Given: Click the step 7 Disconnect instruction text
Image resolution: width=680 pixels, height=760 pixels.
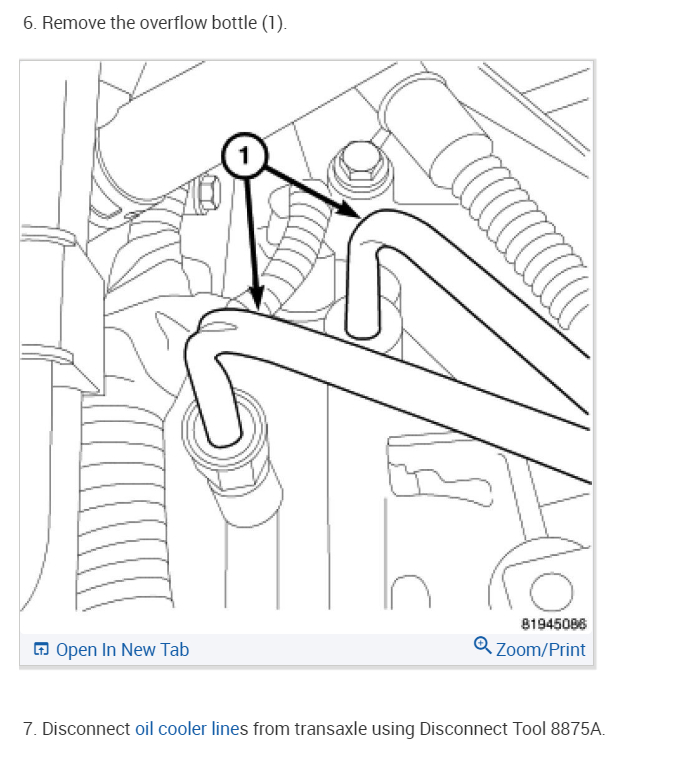Looking at the screenshot, I should (x=314, y=728).
